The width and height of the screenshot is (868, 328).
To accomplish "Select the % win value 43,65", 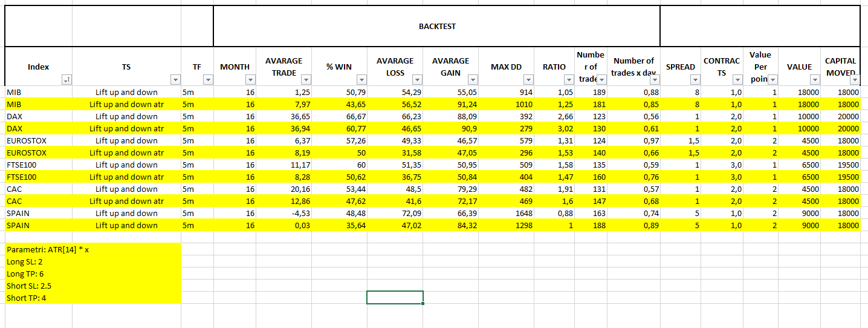I will click(339, 104).
